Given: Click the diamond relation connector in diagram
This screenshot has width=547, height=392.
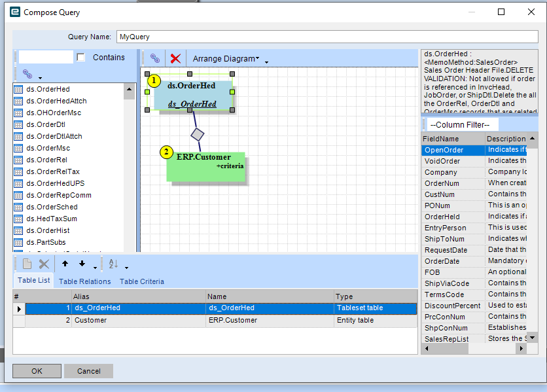Looking at the screenshot, I should click(x=198, y=134).
